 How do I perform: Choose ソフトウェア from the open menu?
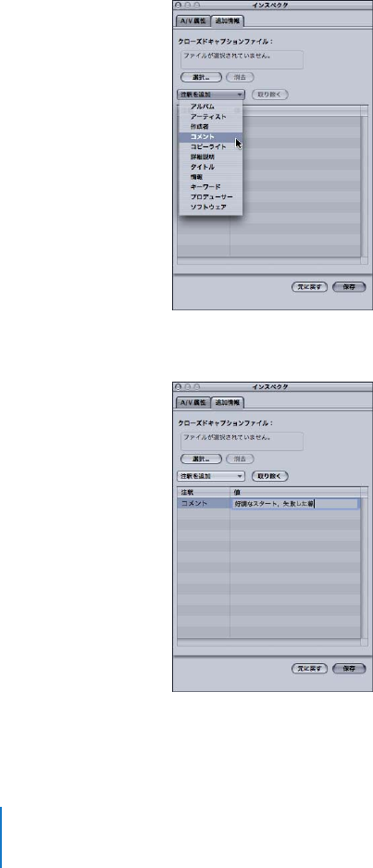[210, 208]
